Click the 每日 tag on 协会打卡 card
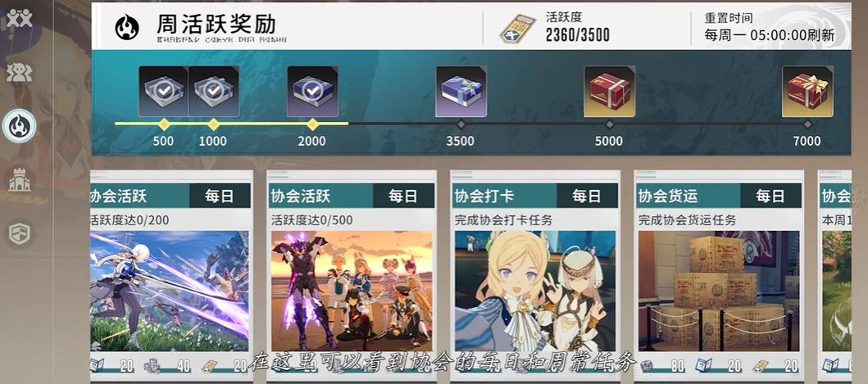The image size is (868, 384). pyautogui.click(x=587, y=196)
